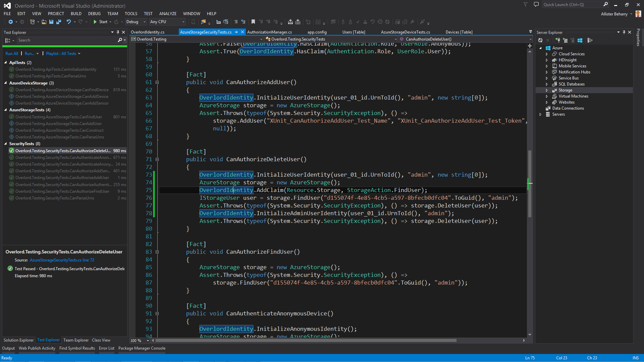Click the Quick Launch search magnifier
Screen dimensions: 644x362
pos(605,5)
